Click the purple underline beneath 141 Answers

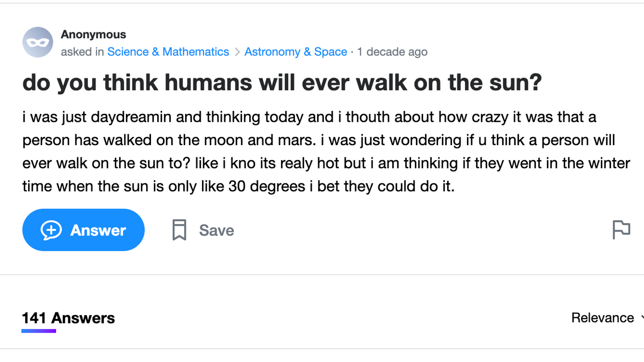point(39,331)
